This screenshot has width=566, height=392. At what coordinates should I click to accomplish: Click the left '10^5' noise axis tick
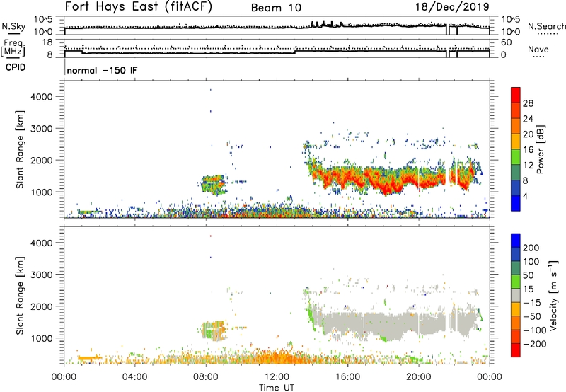click(x=43, y=20)
